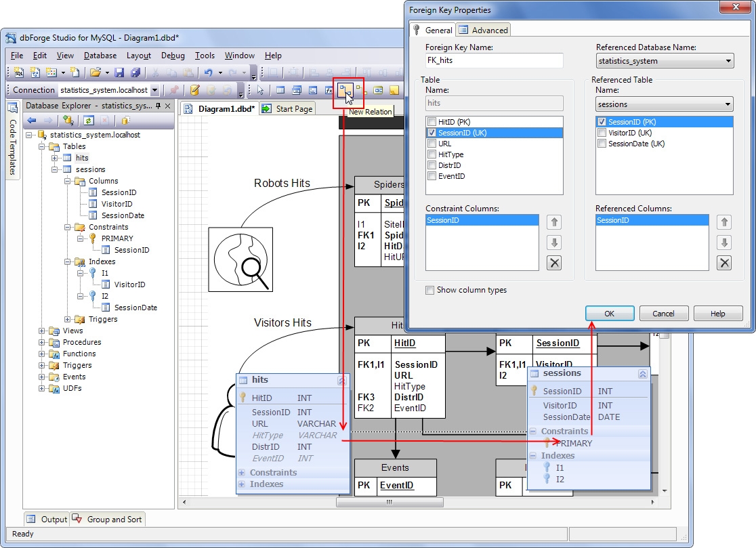
Task: Click the Undo arrow icon
Action: [208, 72]
